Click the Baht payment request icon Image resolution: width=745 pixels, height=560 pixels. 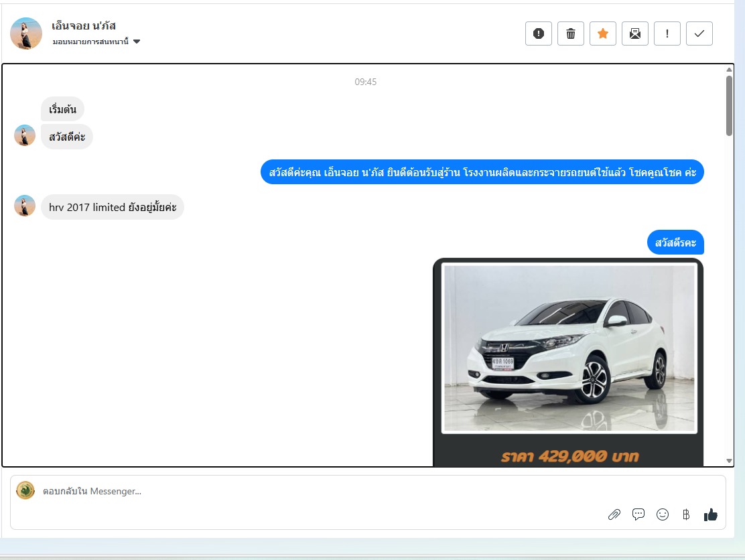coord(685,514)
